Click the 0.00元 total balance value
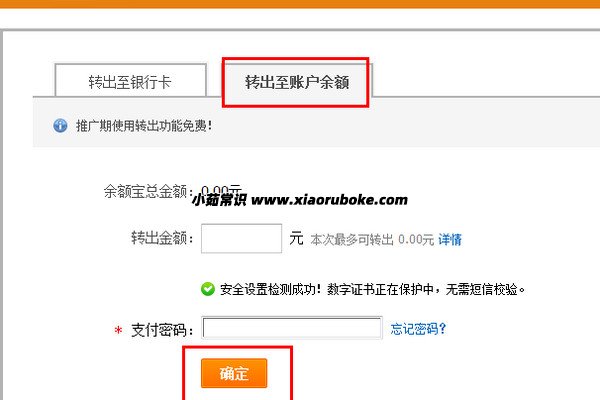This screenshot has height=400, width=600. point(221,189)
